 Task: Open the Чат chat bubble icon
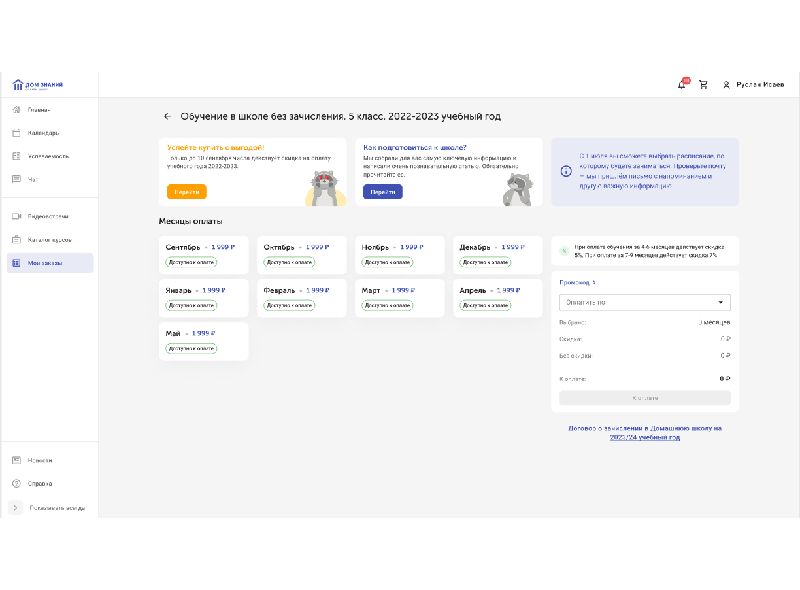16,179
